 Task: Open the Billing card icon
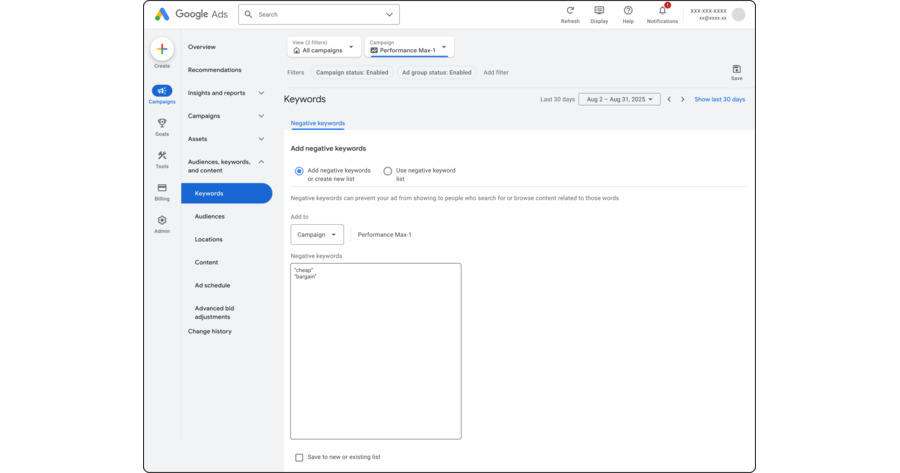[x=162, y=188]
